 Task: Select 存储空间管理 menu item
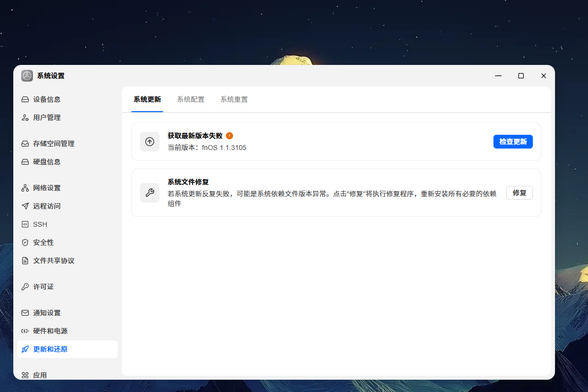67,144
